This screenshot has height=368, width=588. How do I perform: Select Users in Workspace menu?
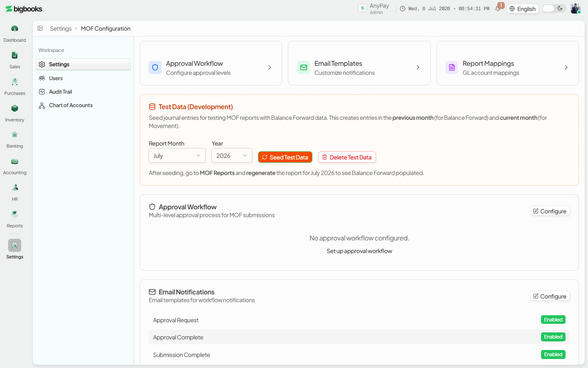83,78
